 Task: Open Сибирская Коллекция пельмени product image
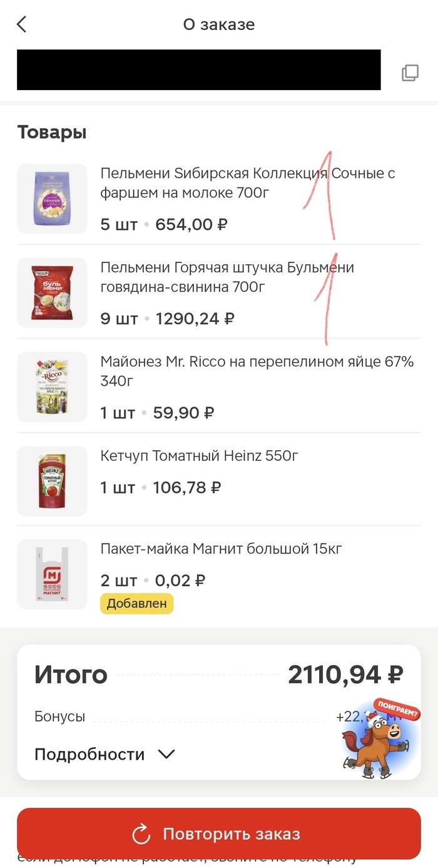(x=52, y=199)
